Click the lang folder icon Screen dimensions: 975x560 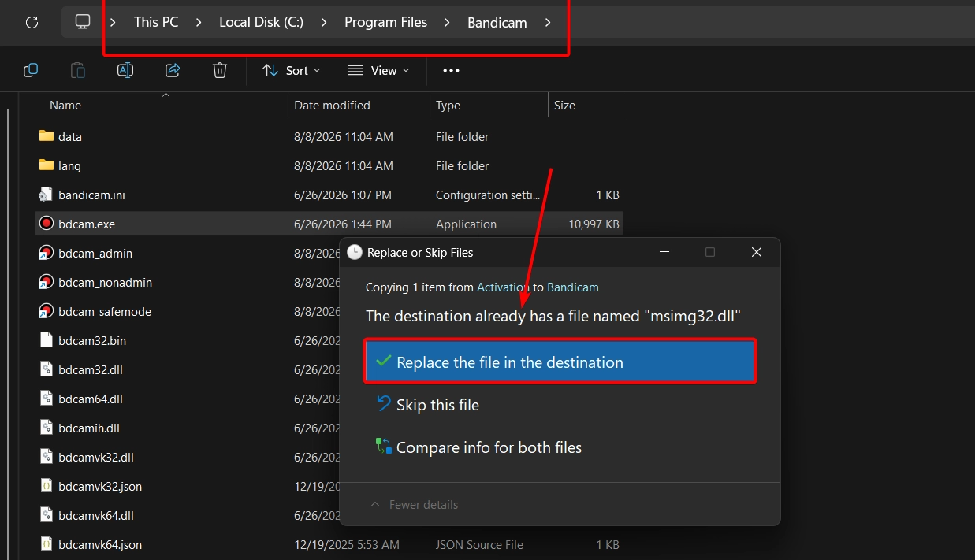click(46, 165)
